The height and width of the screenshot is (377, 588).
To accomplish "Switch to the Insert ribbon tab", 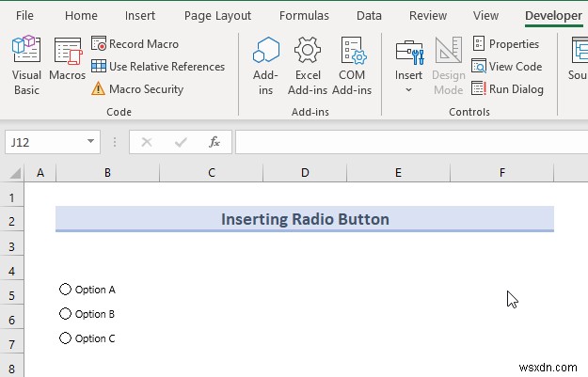I will tap(140, 16).
